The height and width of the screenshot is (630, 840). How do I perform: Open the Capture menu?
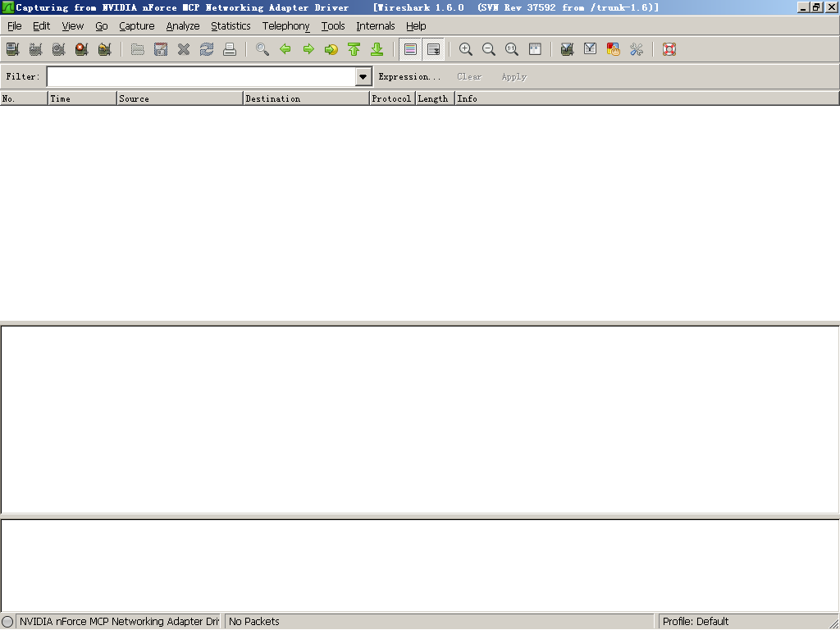pos(137,25)
